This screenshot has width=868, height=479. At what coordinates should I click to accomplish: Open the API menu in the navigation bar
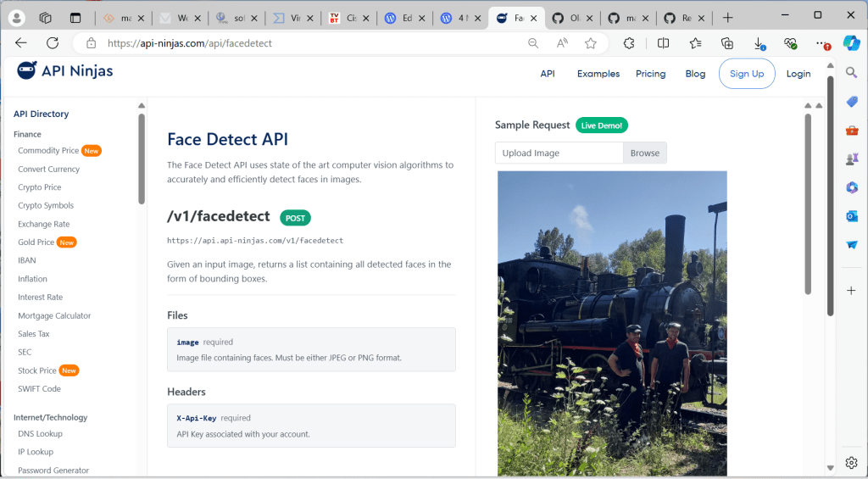(x=548, y=74)
